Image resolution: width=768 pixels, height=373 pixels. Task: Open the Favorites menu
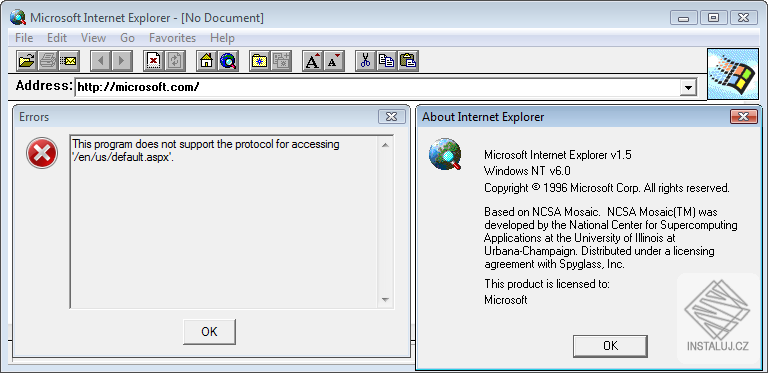tap(172, 38)
